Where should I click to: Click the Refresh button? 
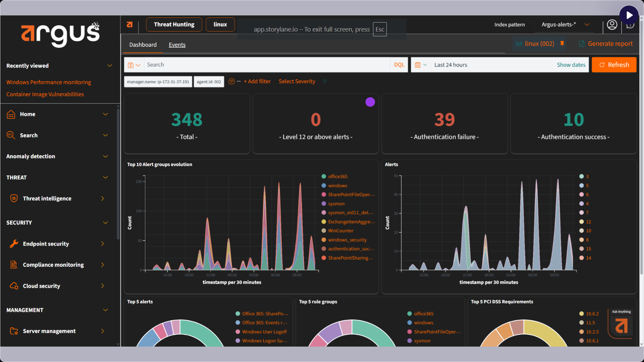[614, 65]
